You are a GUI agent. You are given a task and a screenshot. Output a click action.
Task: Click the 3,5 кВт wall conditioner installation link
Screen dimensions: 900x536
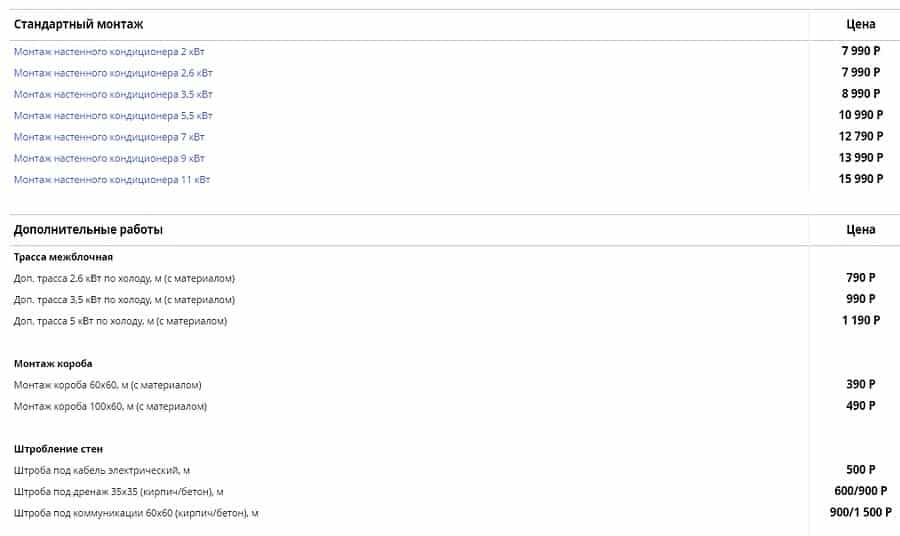[x=113, y=94]
